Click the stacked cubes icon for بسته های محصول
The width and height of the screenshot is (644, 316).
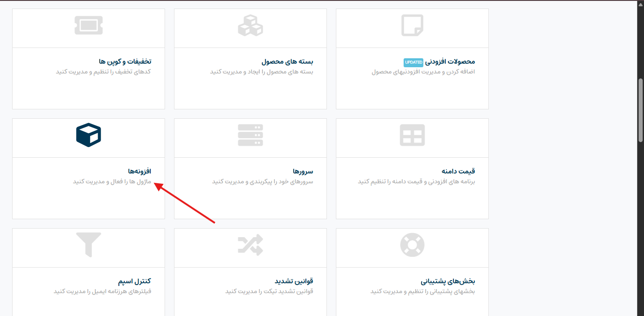[x=250, y=25]
